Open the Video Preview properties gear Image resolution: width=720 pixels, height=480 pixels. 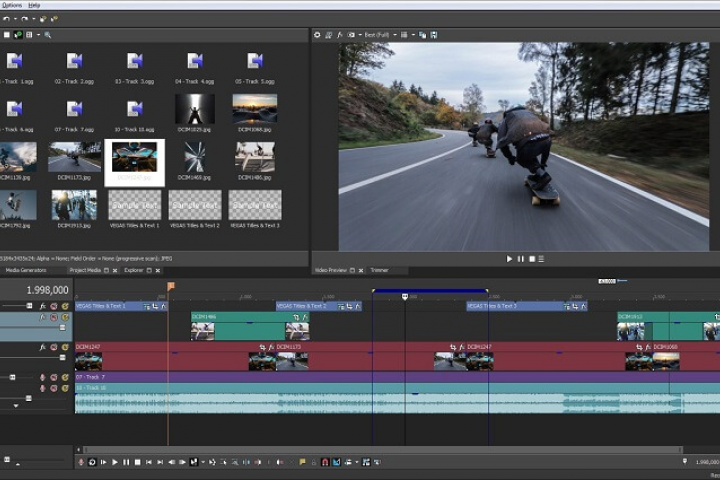click(317, 34)
